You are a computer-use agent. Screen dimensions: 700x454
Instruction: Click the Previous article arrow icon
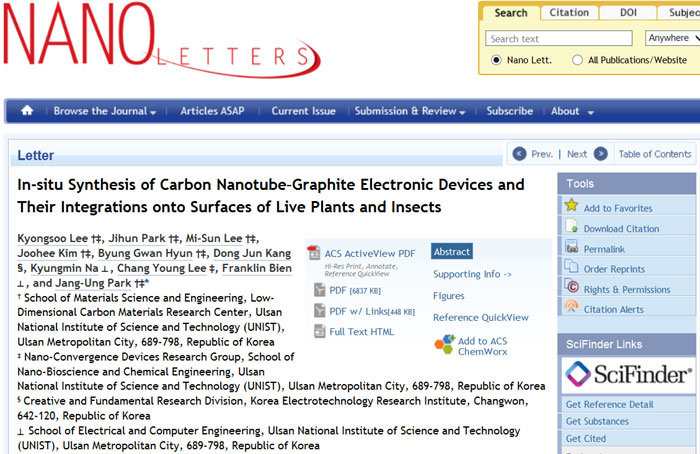[518, 154]
